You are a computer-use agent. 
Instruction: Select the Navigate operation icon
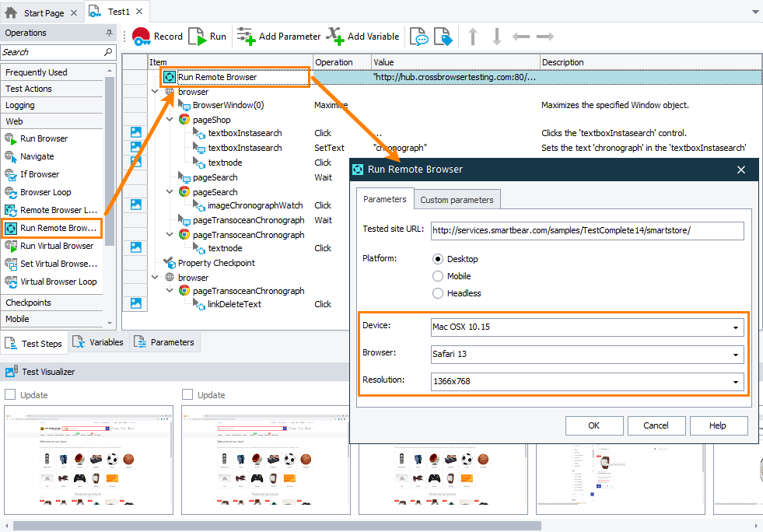9,156
